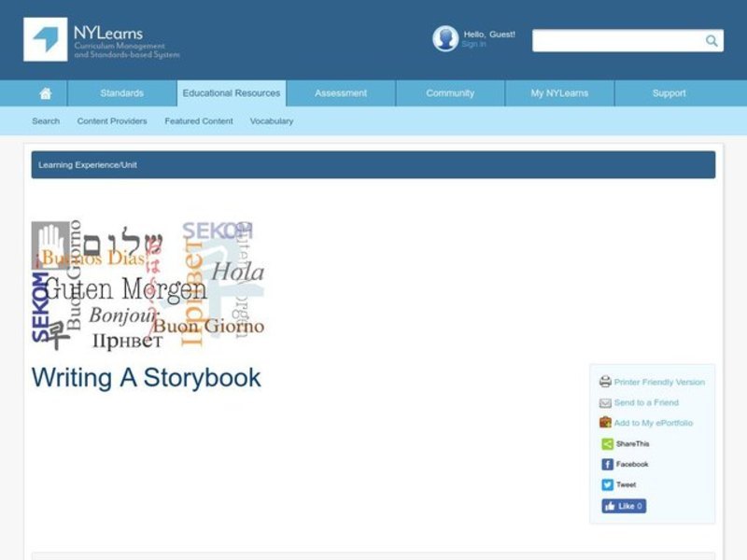Click the envelope Send to a Friend icon
This screenshot has height=560, width=747.
607,402
